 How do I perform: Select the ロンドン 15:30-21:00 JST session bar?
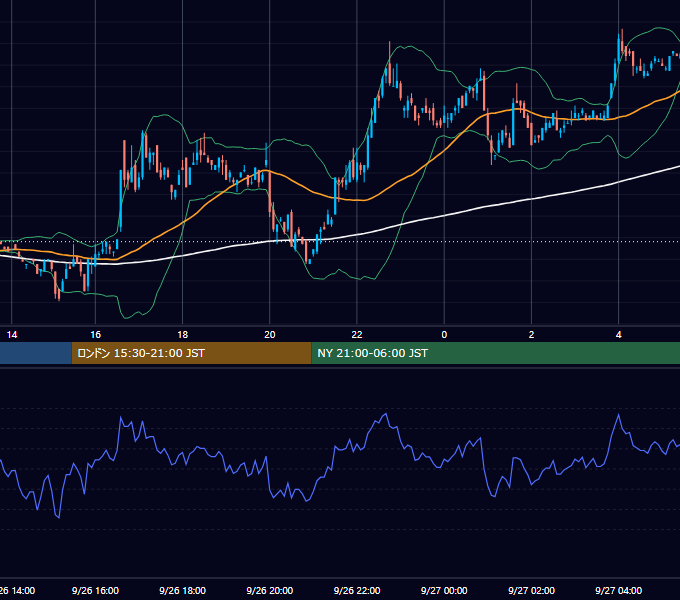191,353
